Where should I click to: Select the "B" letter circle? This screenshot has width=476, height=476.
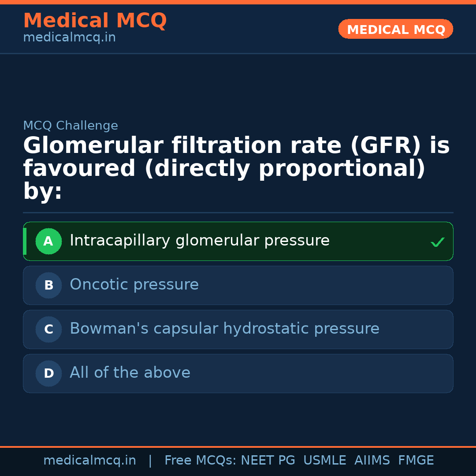tap(48, 285)
